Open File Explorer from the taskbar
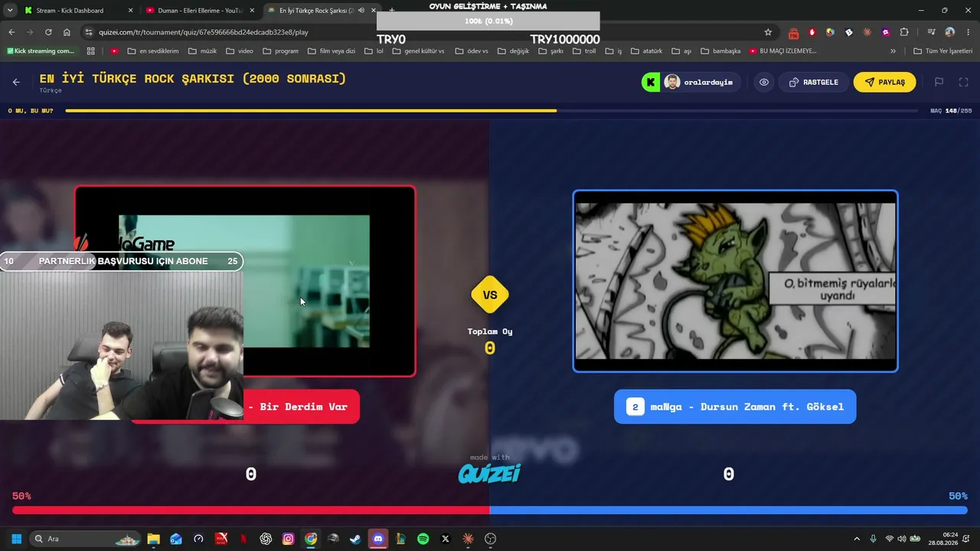The height and width of the screenshot is (551, 980). 153,539
